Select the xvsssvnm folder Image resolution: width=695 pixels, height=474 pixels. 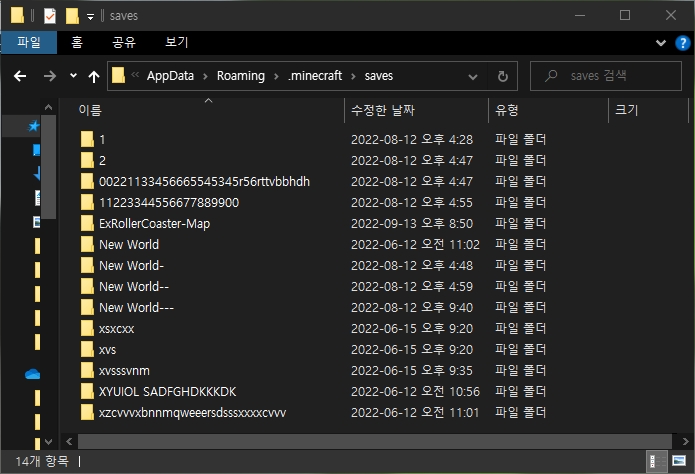(124, 371)
